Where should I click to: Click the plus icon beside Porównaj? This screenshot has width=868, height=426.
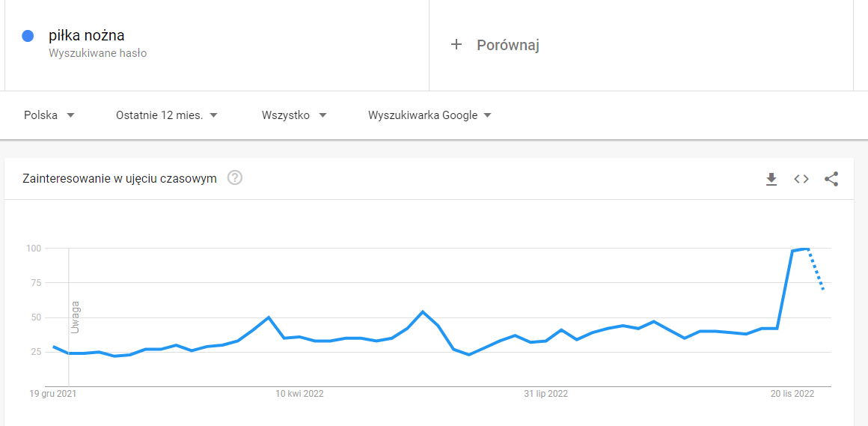(456, 45)
